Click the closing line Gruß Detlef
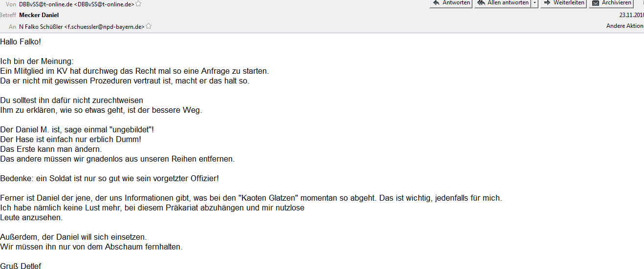 21,266
